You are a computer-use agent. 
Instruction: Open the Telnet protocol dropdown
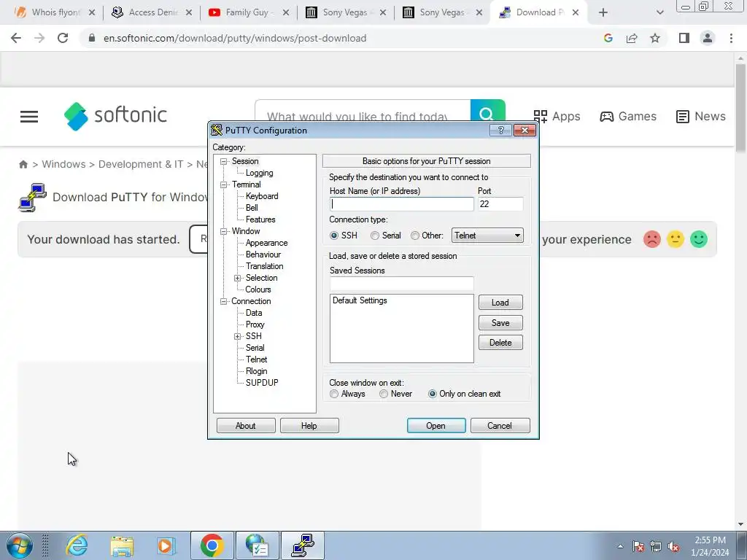click(x=487, y=236)
